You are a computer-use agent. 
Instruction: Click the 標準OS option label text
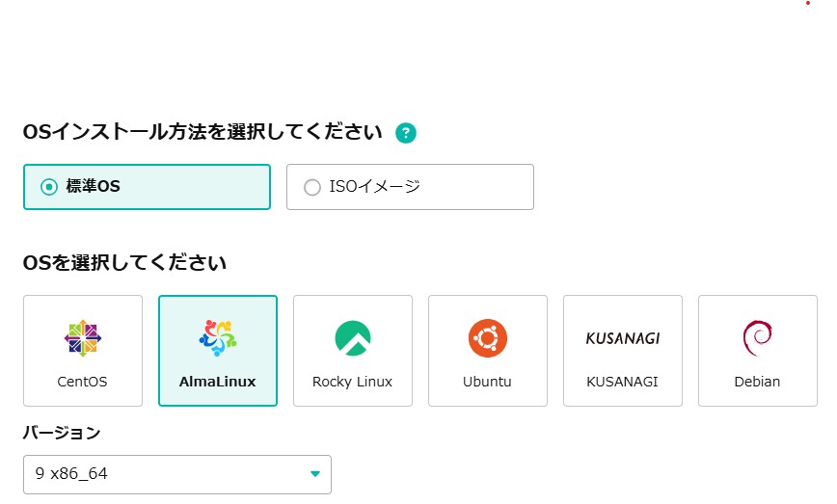point(93,187)
